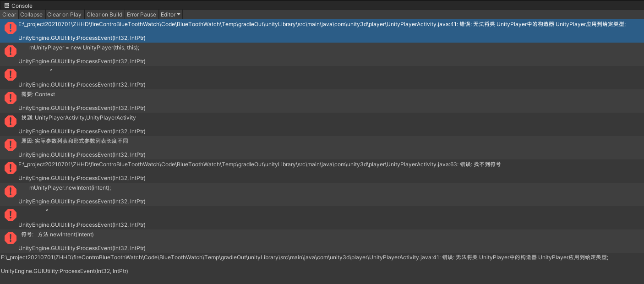Enable Error Pause
Screen dimensions: 644x284
141,14
